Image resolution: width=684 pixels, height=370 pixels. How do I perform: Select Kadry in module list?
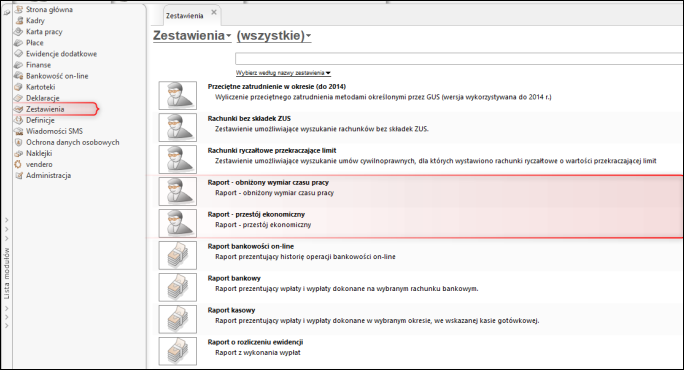click(x=35, y=21)
